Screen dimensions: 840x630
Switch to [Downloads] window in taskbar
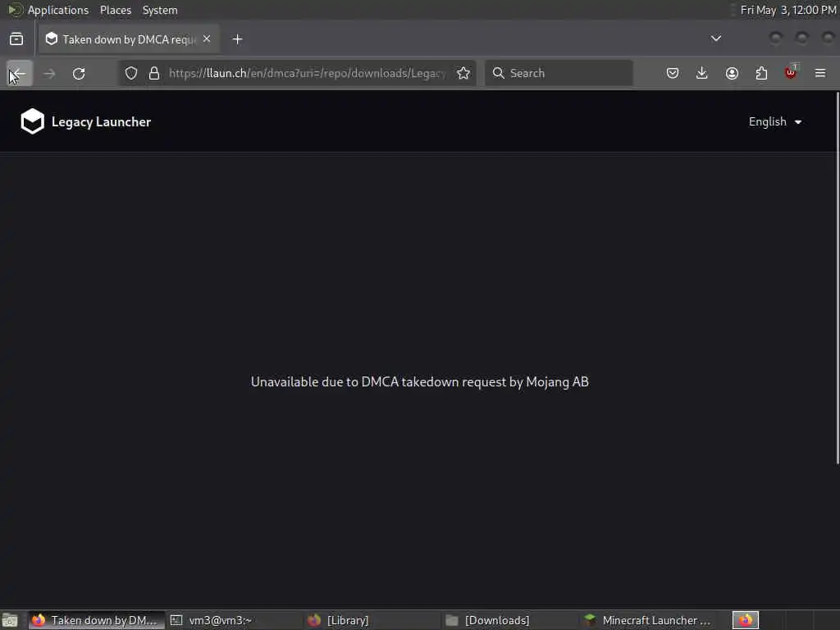coord(510,620)
